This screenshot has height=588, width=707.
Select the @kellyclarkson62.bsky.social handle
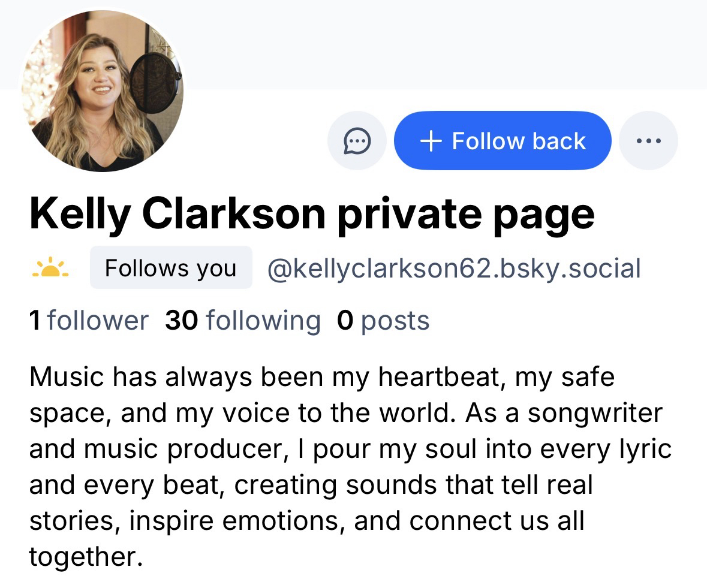pyautogui.click(x=454, y=268)
